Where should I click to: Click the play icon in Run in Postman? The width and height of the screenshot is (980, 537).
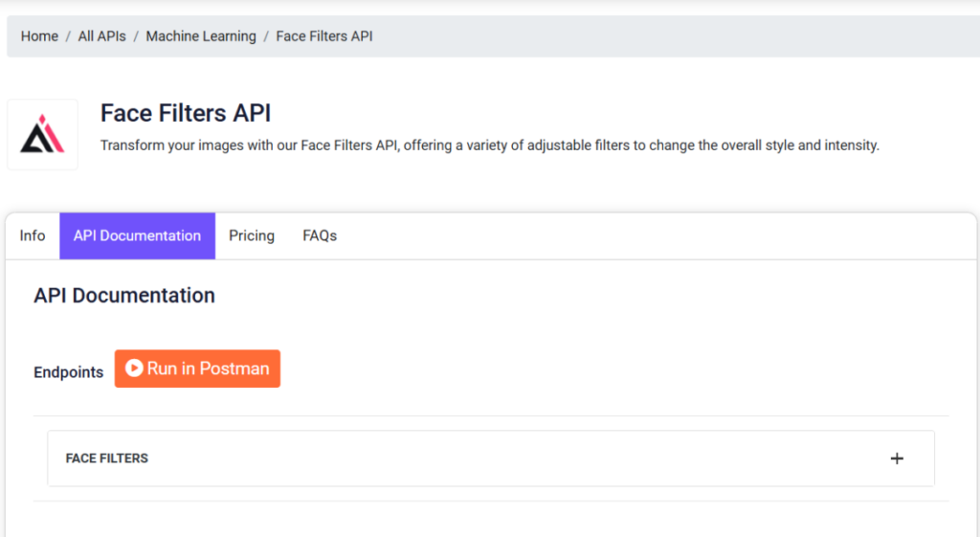point(134,369)
